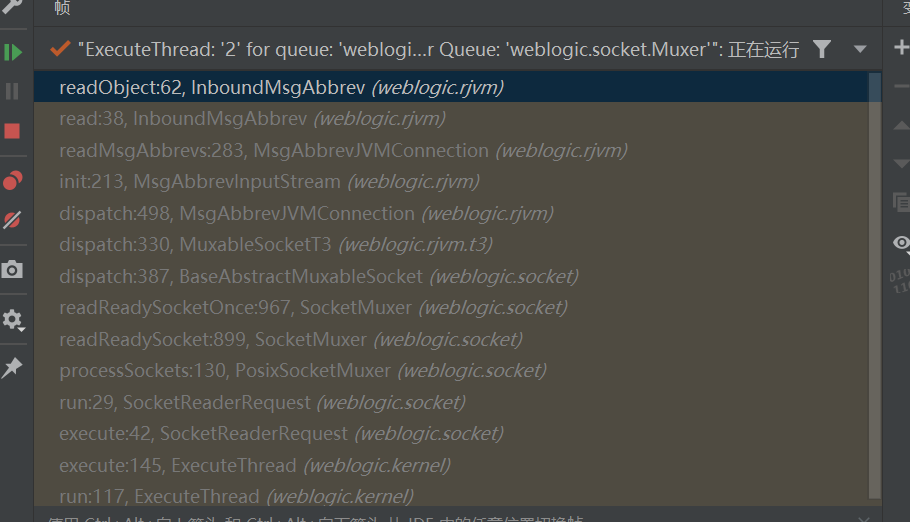The width and height of the screenshot is (910, 522).
Task: Click the frames list vertical scrollbar
Action: click(x=875, y=285)
